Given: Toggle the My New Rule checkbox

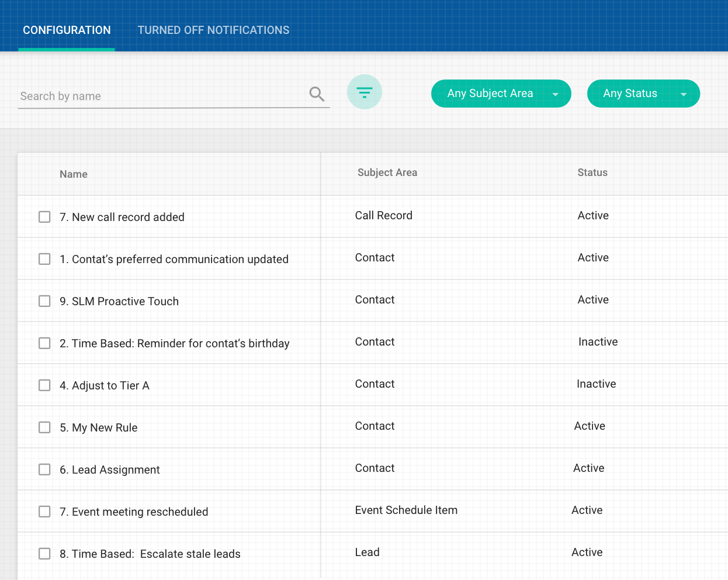Looking at the screenshot, I should [44, 427].
